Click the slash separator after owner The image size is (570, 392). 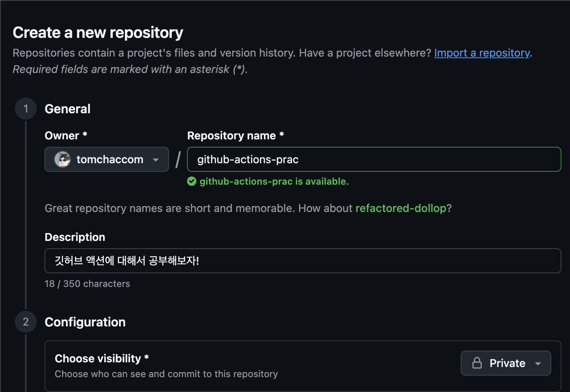click(178, 160)
